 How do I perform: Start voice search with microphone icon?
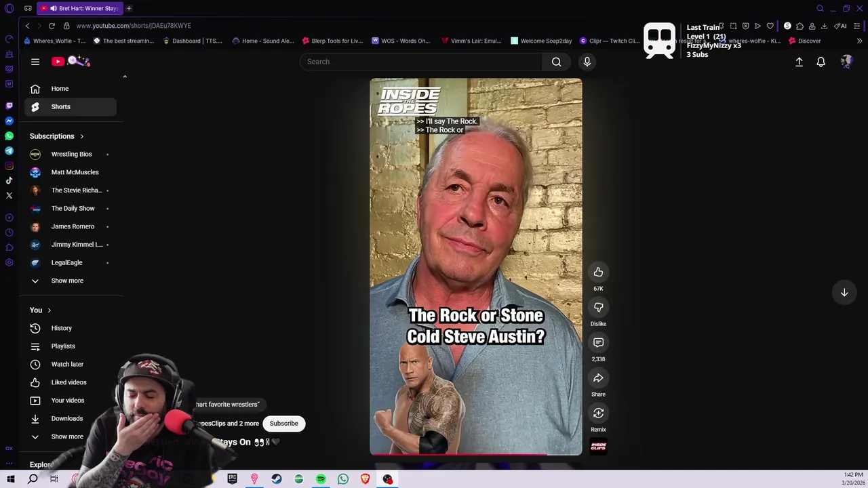(x=587, y=62)
